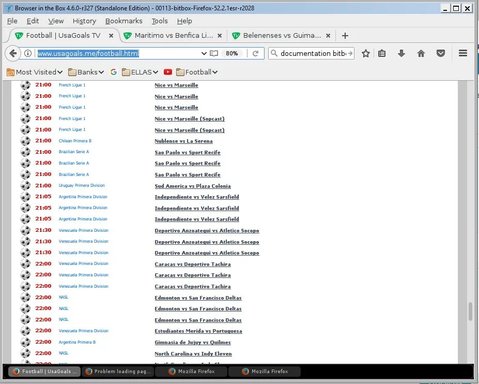Click the Chilean Primera B league label

pyautogui.click(x=75, y=141)
